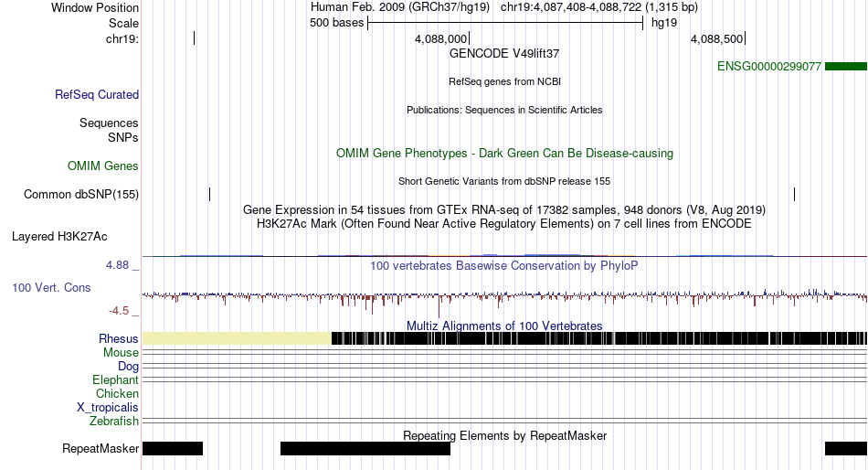The width and height of the screenshot is (868, 470).
Task: Click the Elephant species label
Action: tap(115, 380)
